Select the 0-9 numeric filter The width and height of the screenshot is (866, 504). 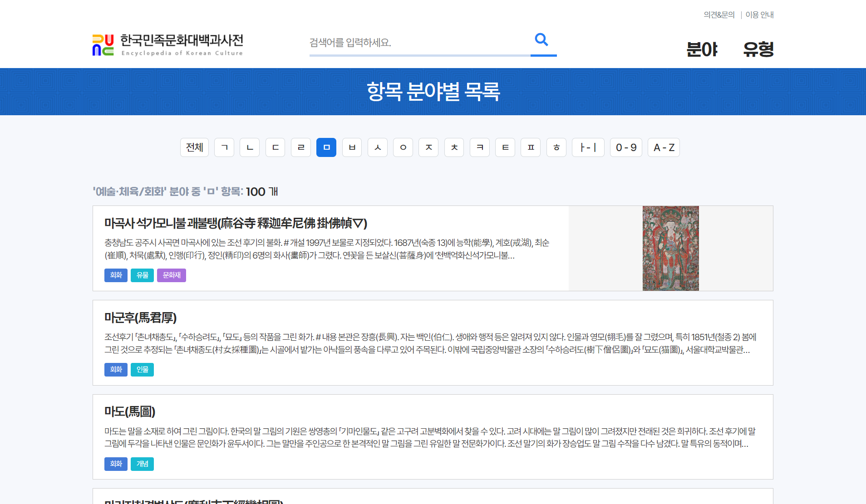(626, 147)
